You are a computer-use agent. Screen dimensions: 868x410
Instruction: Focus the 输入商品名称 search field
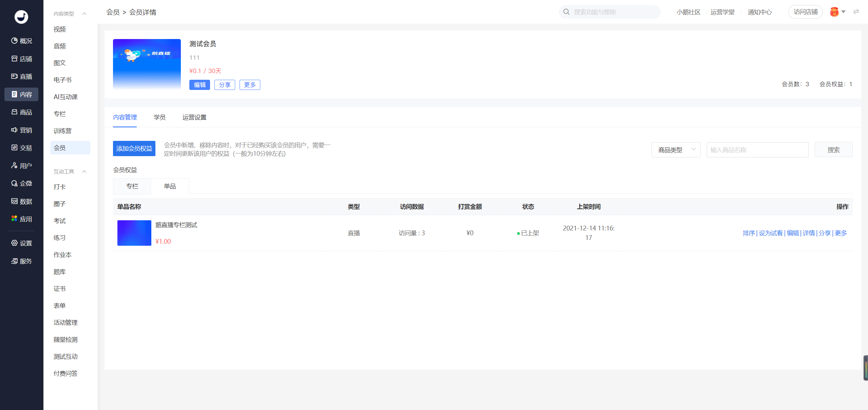[757, 150]
